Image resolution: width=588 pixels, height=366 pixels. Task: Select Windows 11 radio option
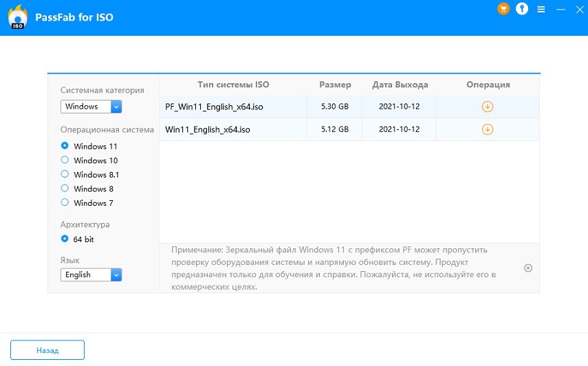coord(65,145)
